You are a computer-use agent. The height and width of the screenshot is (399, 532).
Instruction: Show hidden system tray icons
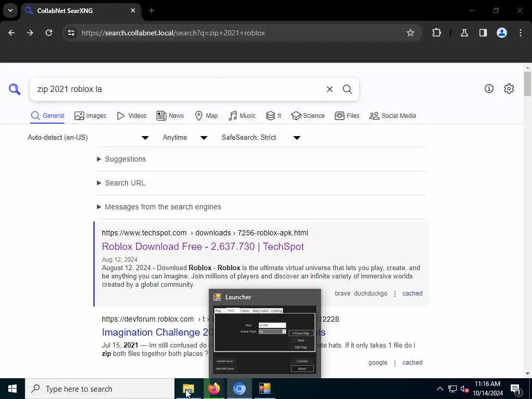click(440, 389)
